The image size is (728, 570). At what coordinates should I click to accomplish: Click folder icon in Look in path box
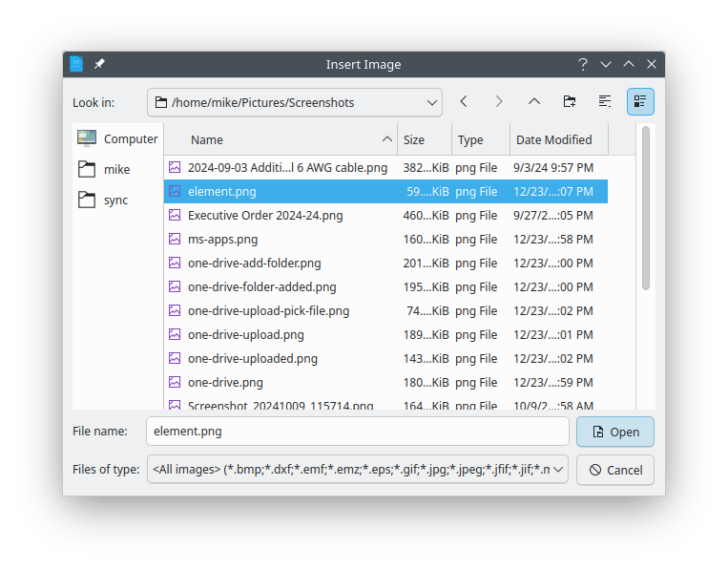161,102
